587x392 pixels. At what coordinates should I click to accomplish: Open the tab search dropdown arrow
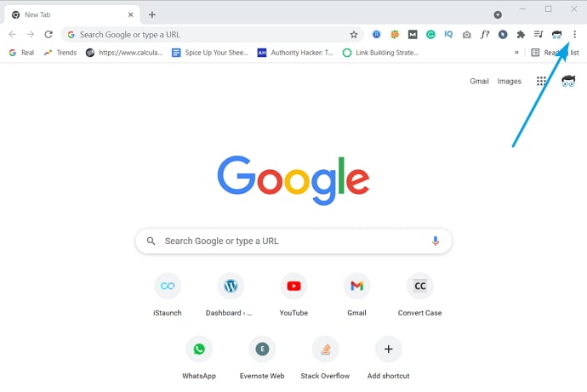498,14
